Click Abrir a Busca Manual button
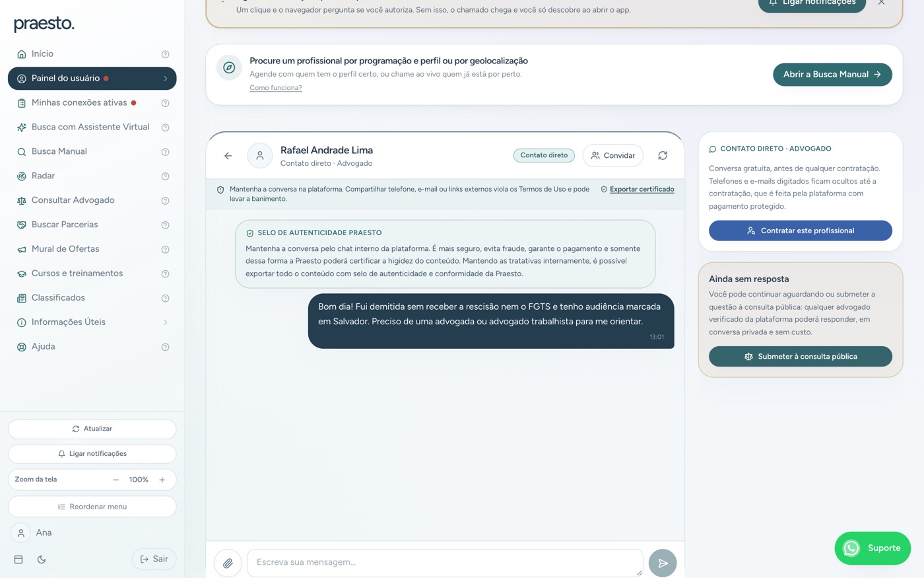Image resolution: width=924 pixels, height=578 pixels. tap(832, 75)
